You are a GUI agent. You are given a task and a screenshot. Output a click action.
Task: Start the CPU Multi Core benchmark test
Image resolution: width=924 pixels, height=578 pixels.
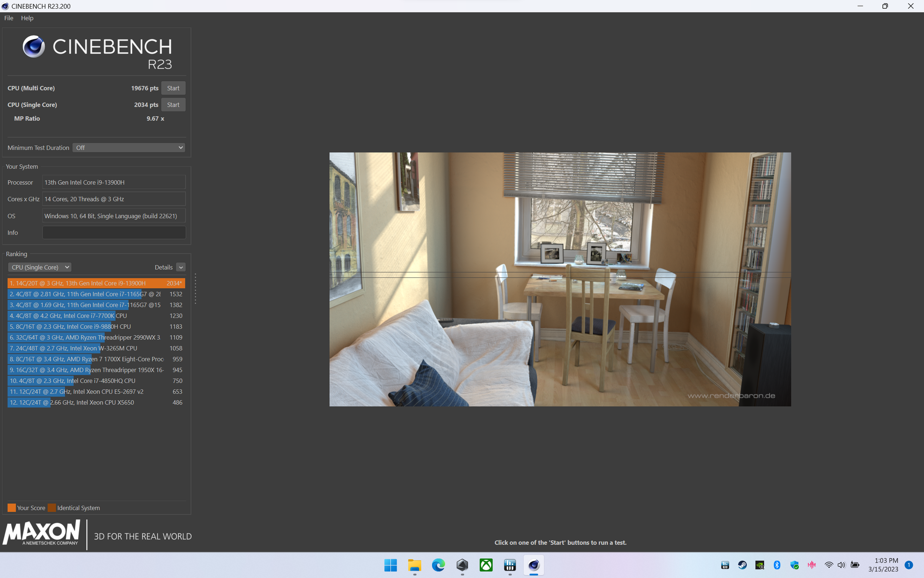coord(172,87)
